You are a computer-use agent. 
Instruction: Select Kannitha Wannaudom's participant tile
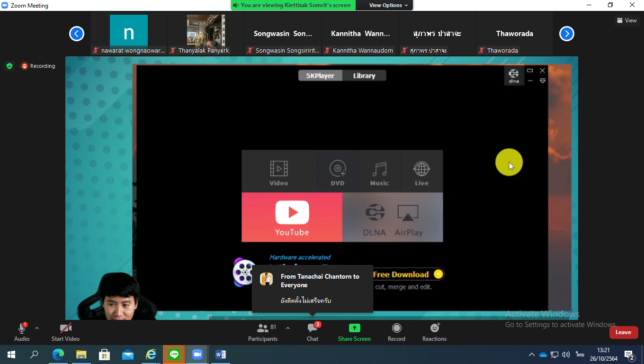click(360, 34)
